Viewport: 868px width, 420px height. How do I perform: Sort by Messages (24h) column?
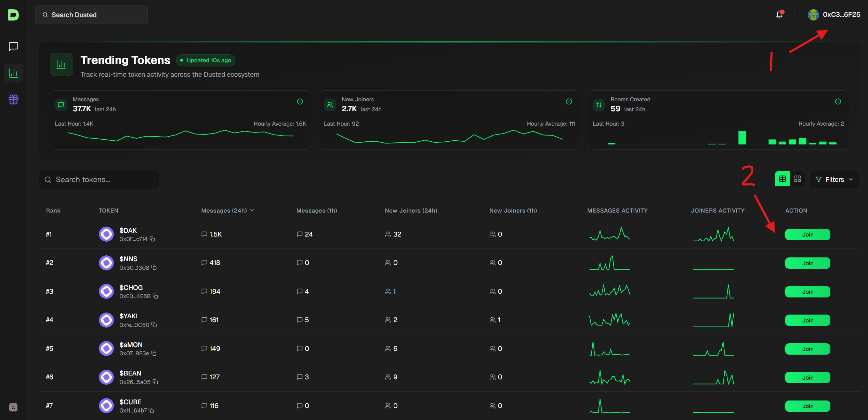228,211
